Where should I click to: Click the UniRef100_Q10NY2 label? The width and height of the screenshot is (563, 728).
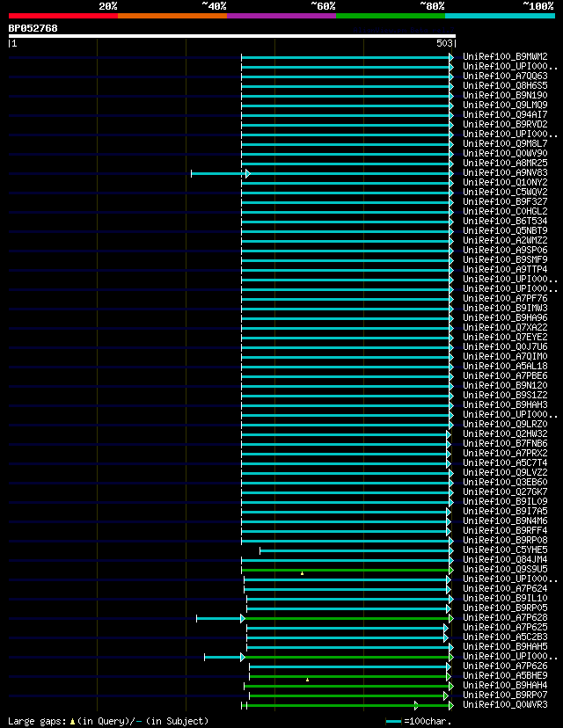tap(505, 183)
